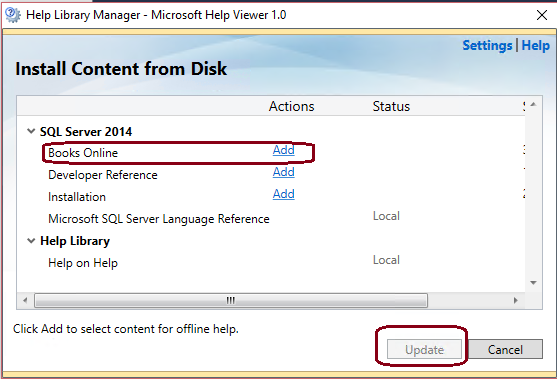Viewport: 557px width, 379px height.
Task: Select the Developer Reference row label
Action: pos(103,175)
